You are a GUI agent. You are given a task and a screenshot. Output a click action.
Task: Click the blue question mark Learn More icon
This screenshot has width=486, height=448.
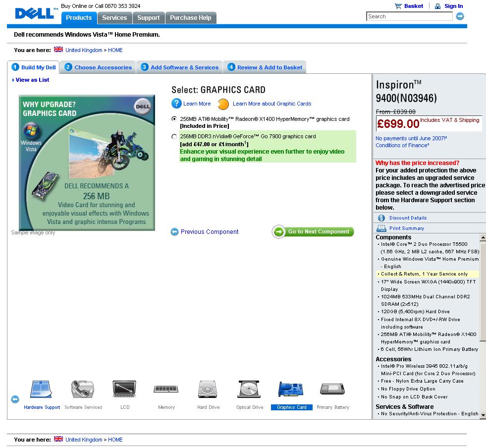coord(176,103)
